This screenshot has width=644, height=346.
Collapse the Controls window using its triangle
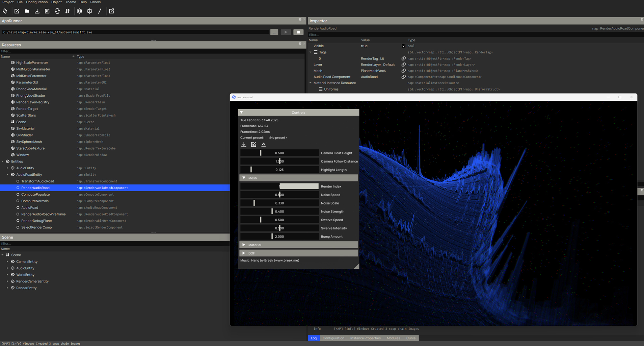tap(241, 113)
